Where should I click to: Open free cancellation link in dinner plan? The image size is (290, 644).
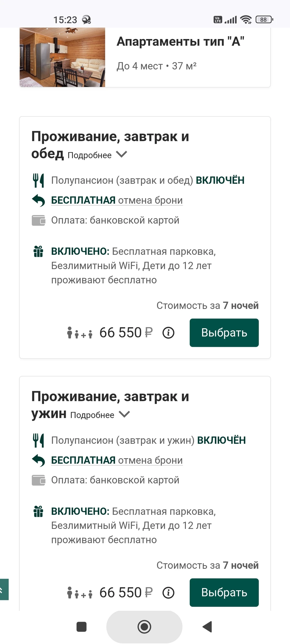pos(117,460)
